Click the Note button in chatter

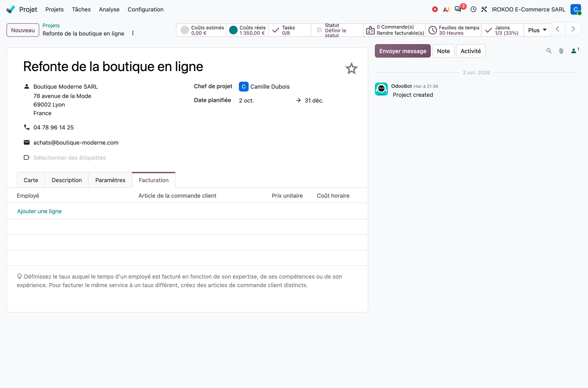pyautogui.click(x=443, y=51)
